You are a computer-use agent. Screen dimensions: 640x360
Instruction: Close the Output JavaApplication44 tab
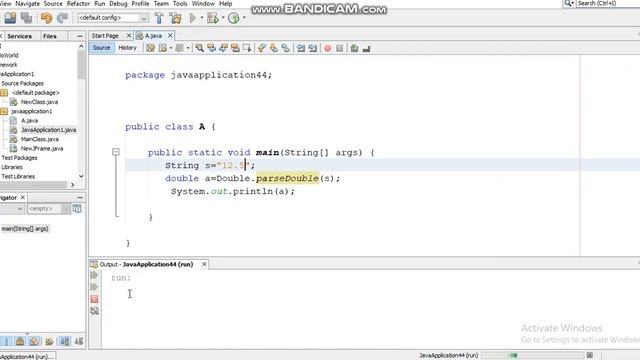[204, 264]
